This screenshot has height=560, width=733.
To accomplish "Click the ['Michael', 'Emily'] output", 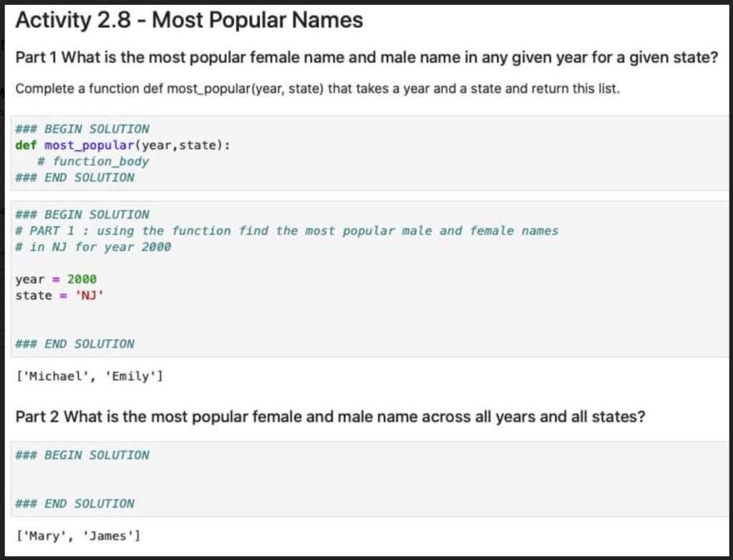I will coord(89,376).
